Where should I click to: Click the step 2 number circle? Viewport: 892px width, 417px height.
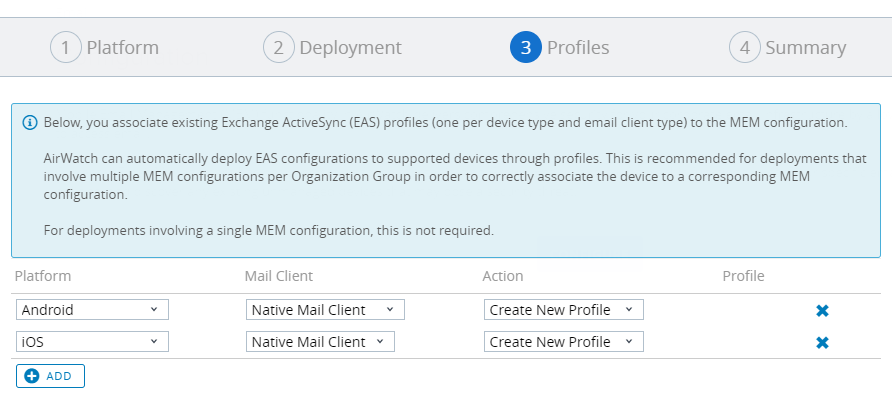(279, 47)
